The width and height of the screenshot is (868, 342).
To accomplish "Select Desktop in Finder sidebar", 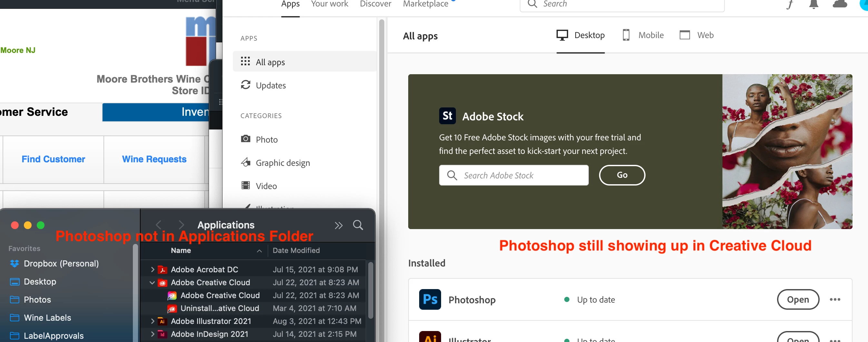I will [40, 281].
